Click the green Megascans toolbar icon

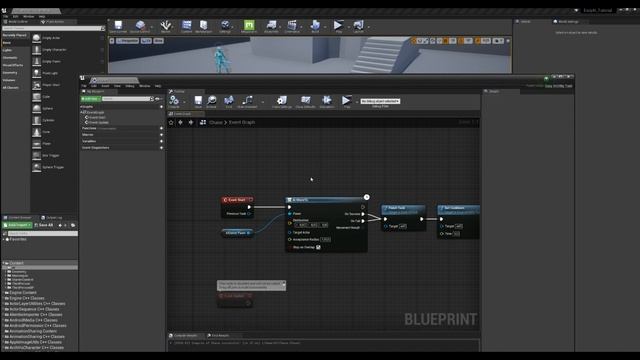point(249,27)
